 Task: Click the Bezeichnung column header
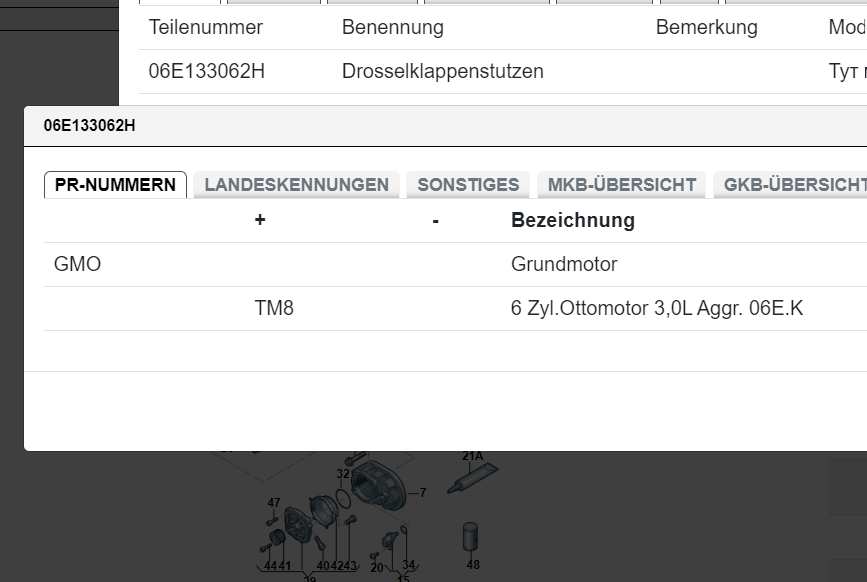(x=572, y=220)
